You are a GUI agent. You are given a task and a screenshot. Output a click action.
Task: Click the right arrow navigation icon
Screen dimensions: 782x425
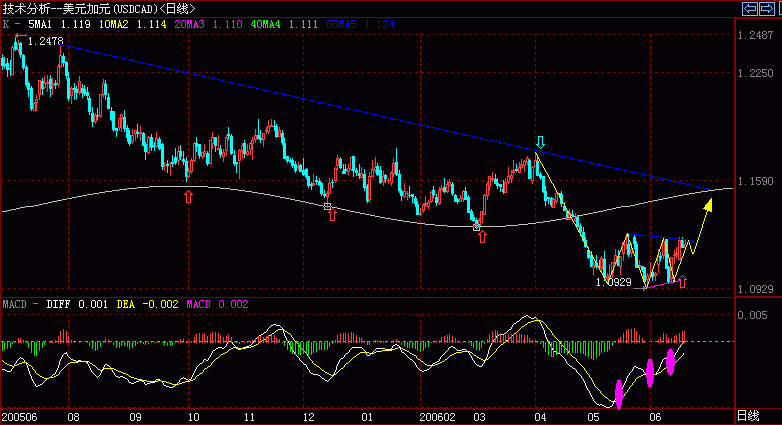(767, 8)
